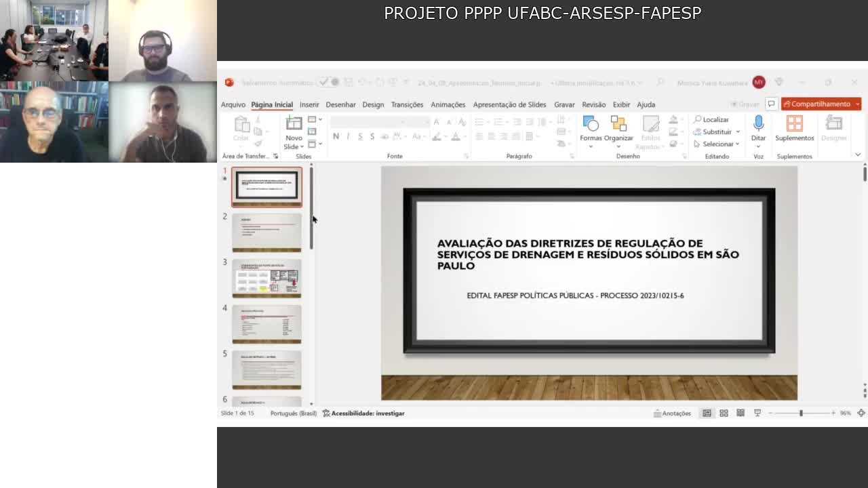This screenshot has width=868, height=488.
Task: Click the Anotações status bar button
Action: [672, 413]
